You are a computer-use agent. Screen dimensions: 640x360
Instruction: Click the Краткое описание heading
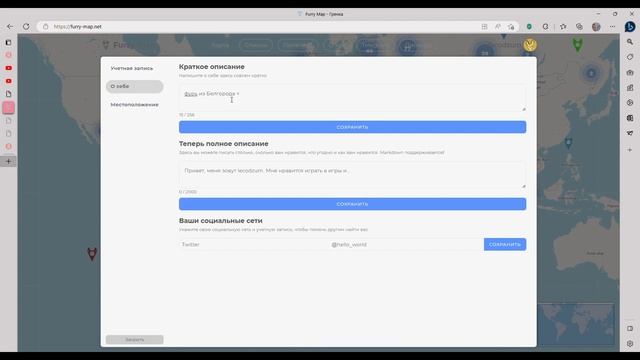pos(211,67)
